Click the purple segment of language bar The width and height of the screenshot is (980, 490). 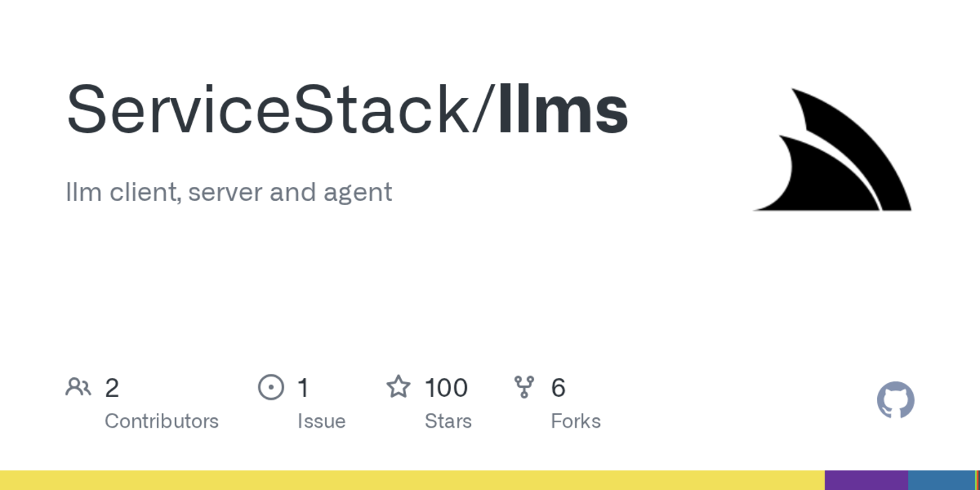point(866,480)
